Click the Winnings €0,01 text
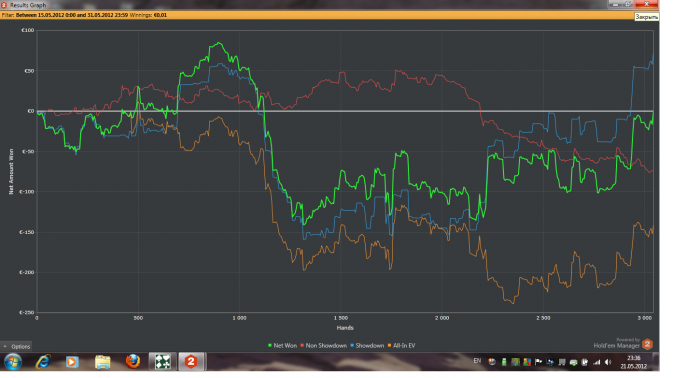Image resolution: width=700 pixels, height=378 pixels. pyautogui.click(x=148, y=15)
